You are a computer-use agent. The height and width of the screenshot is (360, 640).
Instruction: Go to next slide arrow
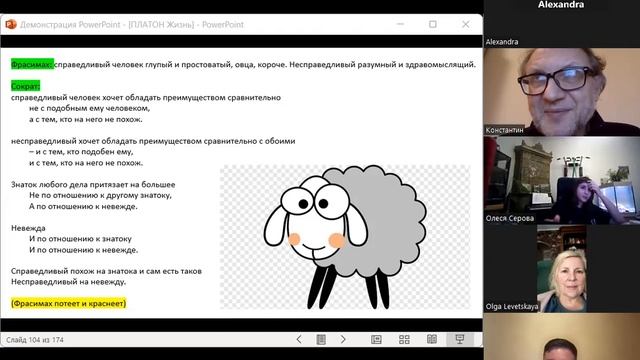click(x=343, y=339)
